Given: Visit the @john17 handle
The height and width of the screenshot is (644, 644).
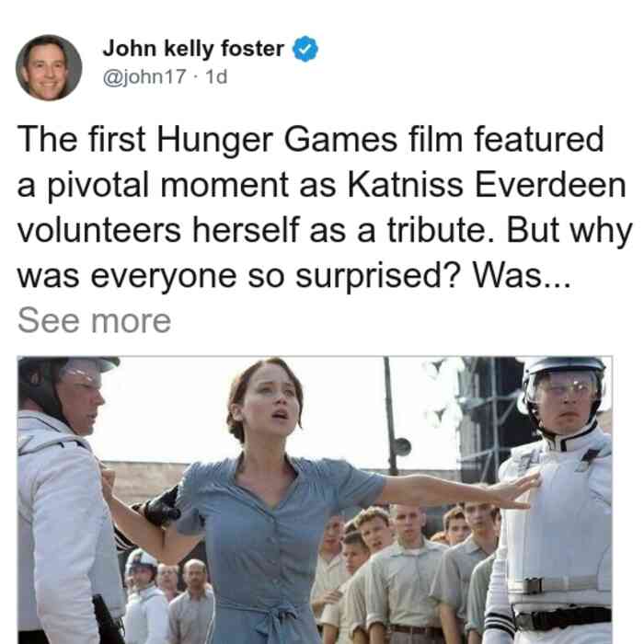Looking at the screenshot, I should click(144, 76).
